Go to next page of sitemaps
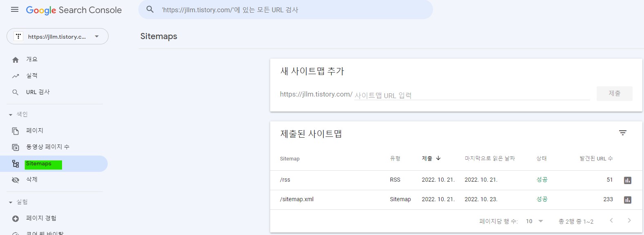This screenshot has width=644, height=235. 629,220
